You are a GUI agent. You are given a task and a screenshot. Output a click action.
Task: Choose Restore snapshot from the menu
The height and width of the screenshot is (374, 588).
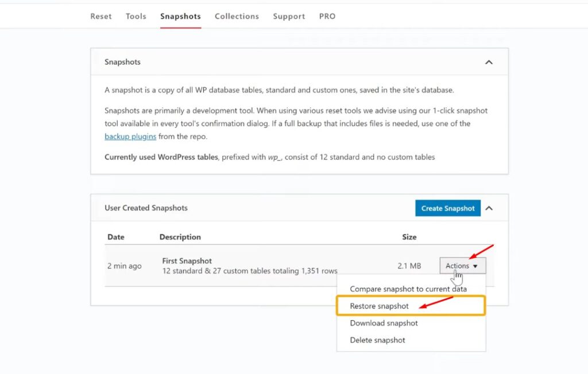(x=380, y=306)
